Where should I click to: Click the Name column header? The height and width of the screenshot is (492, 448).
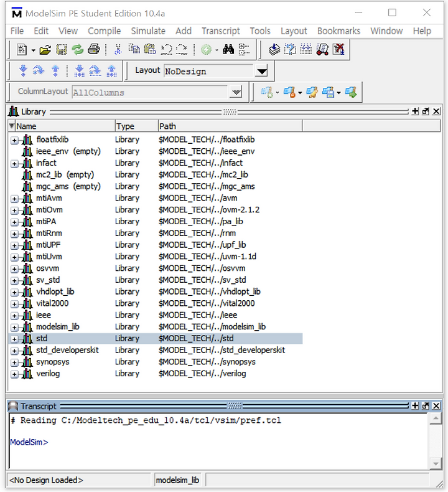65,126
